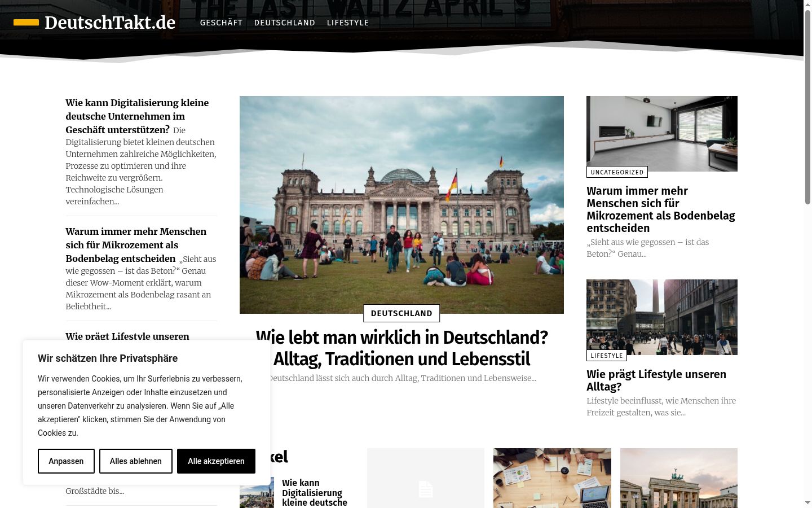
Task: Click the scrollbar up arrow
Action: tap(807, 5)
